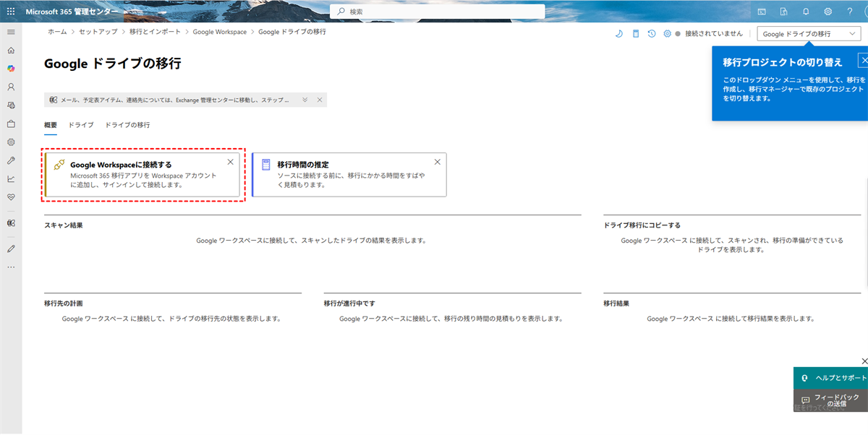Open project settings gear beside connection status
This screenshot has height=435, width=868.
point(667,33)
